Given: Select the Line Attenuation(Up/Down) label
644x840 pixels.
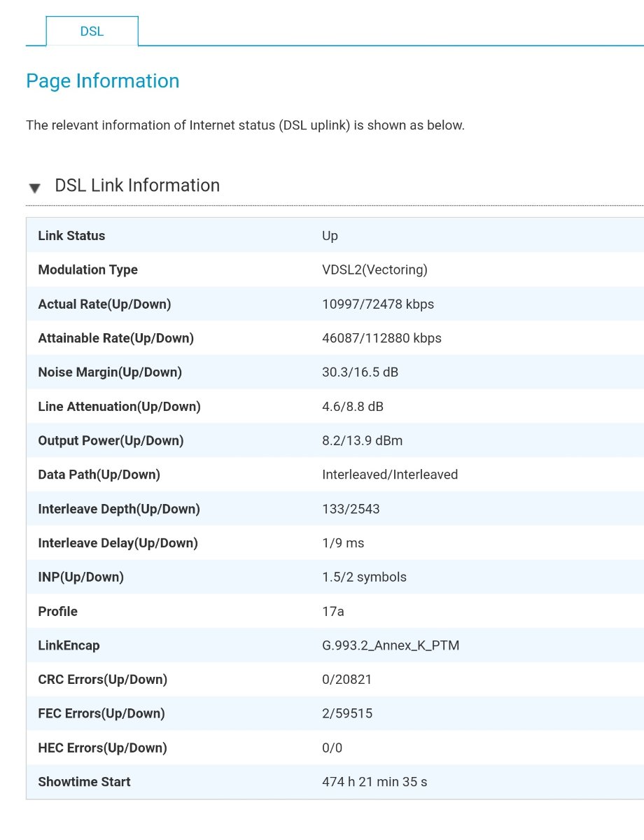Looking at the screenshot, I should point(119,407).
